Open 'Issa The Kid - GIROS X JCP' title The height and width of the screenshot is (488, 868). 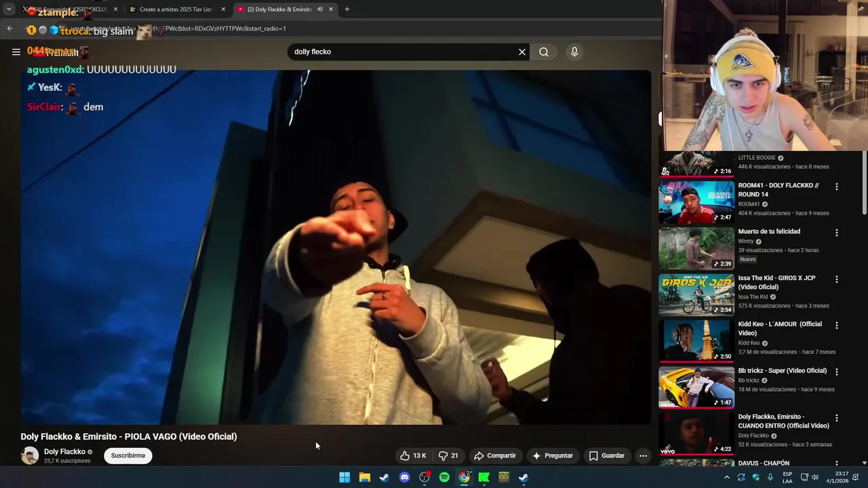(777, 282)
